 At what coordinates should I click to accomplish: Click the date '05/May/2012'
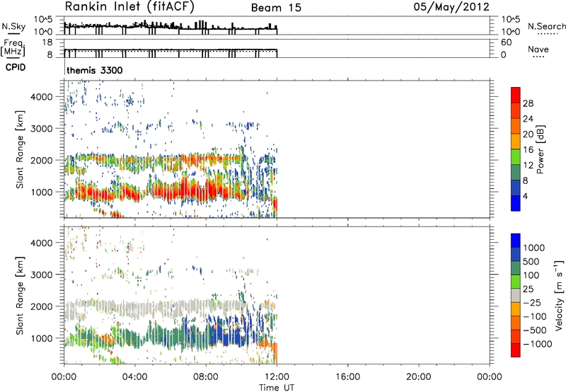coord(451,7)
